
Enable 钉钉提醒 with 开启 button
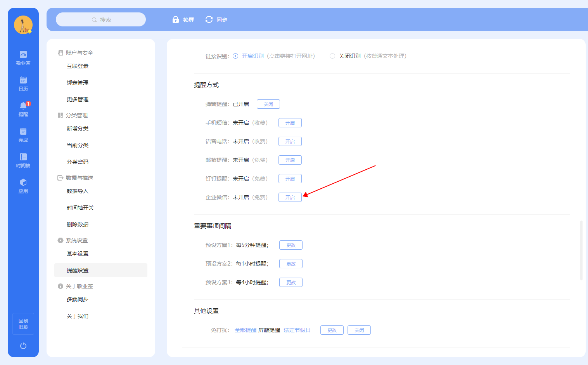click(x=290, y=179)
